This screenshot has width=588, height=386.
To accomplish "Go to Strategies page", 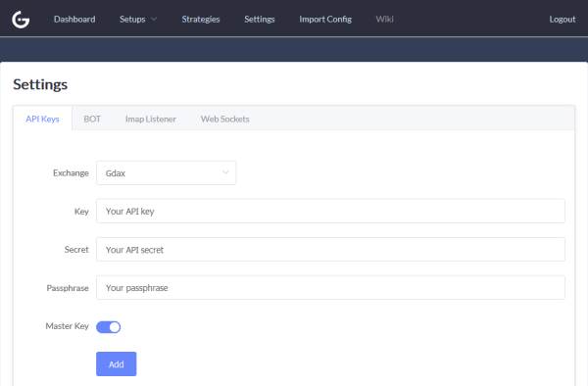I will pos(201,20).
